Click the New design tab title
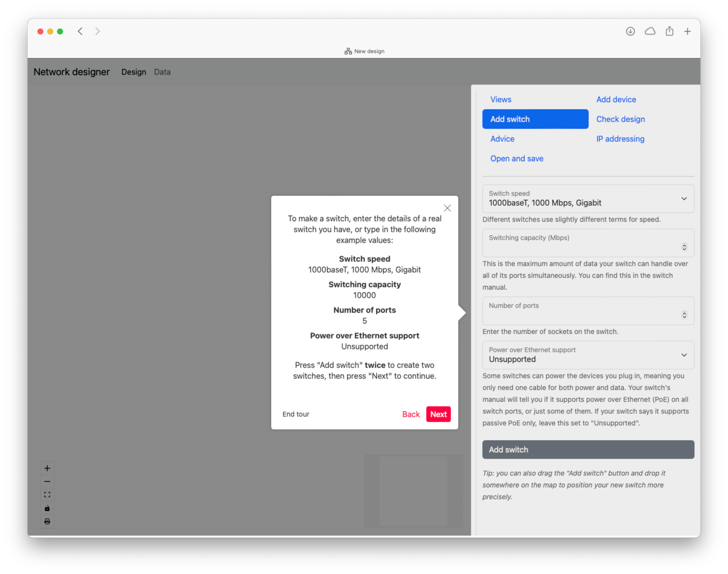 369,51
